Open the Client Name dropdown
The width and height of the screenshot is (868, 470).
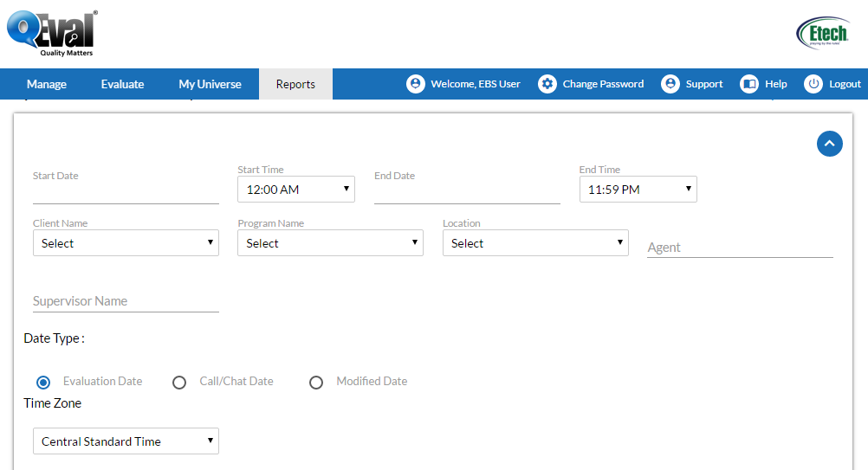pyautogui.click(x=126, y=243)
